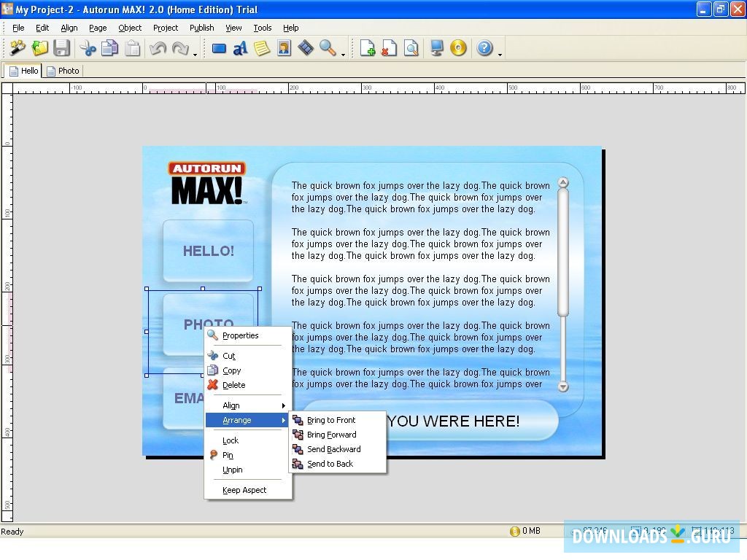Switch to the Photo page tab

(63, 71)
